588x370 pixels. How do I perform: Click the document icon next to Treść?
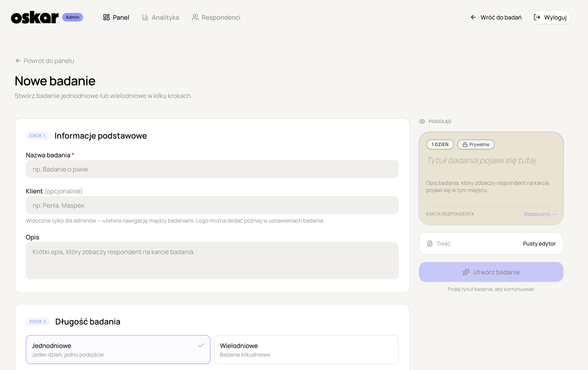click(430, 244)
